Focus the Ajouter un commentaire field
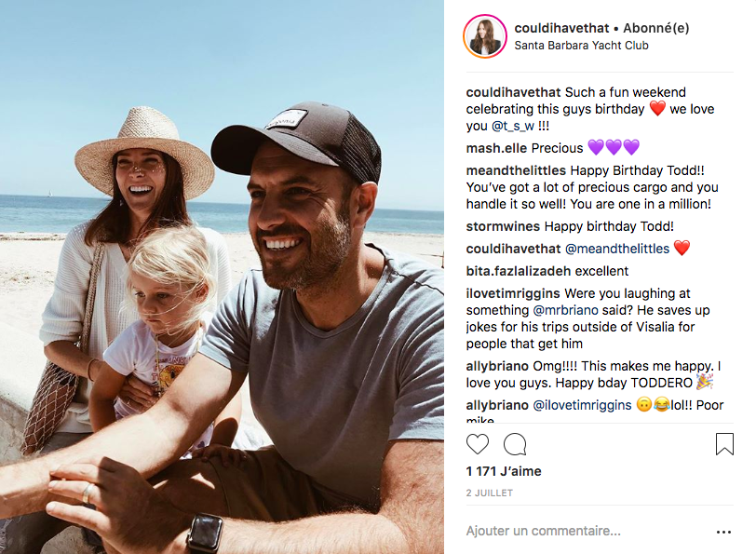 point(577,531)
